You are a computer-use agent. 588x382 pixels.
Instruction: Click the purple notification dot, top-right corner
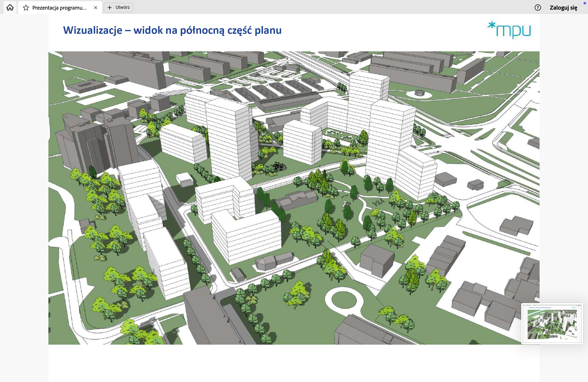point(585,3)
